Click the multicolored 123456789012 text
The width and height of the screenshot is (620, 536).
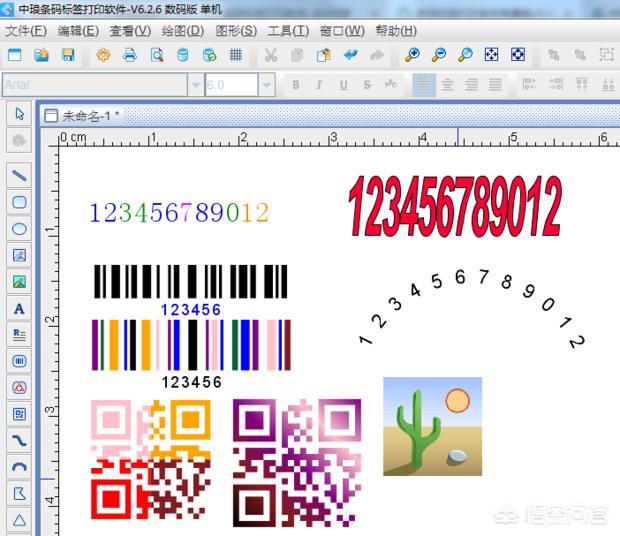tap(180, 213)
